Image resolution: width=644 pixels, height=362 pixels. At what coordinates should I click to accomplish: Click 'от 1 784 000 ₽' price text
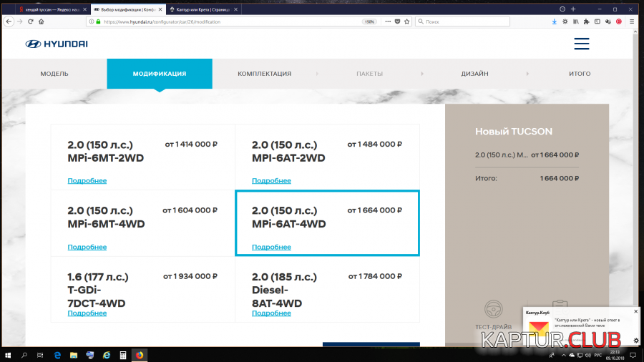[375, 276]
